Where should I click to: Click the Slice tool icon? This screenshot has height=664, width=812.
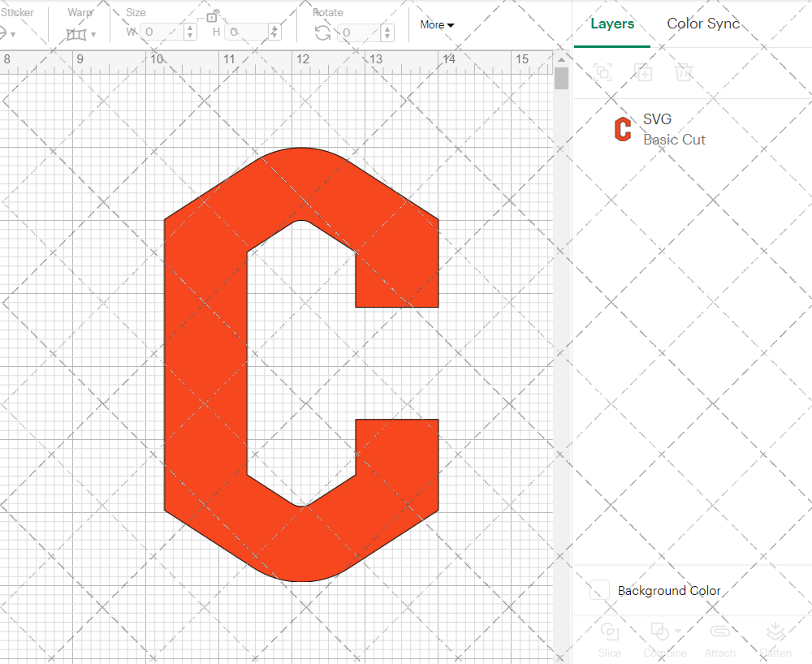pos(609,632)
